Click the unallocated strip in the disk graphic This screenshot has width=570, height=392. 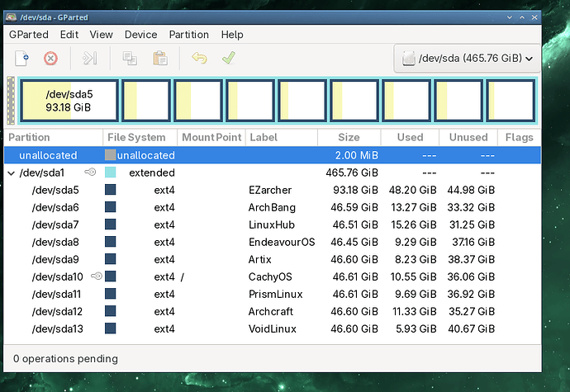[x=11, y=101]
